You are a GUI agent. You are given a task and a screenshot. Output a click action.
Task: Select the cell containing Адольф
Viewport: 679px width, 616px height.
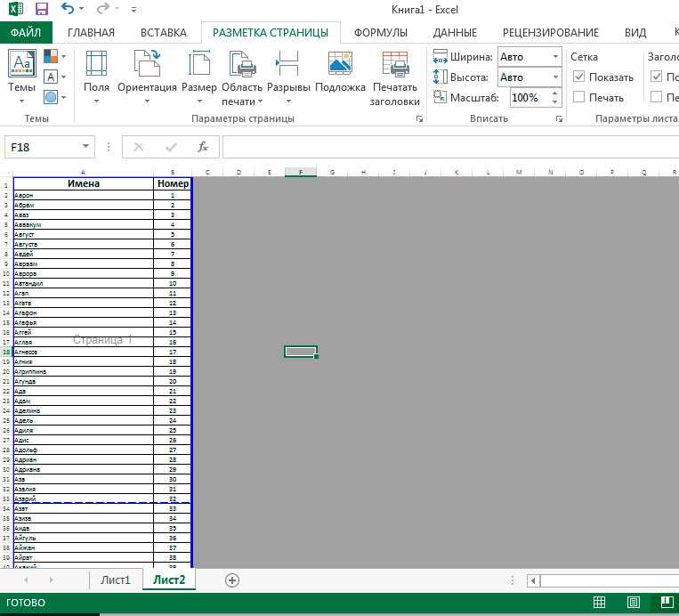click(x=84, y=450)
